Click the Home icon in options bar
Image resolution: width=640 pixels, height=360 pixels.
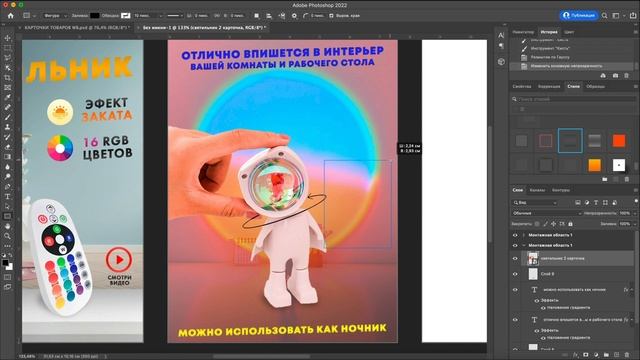[11, 16]
